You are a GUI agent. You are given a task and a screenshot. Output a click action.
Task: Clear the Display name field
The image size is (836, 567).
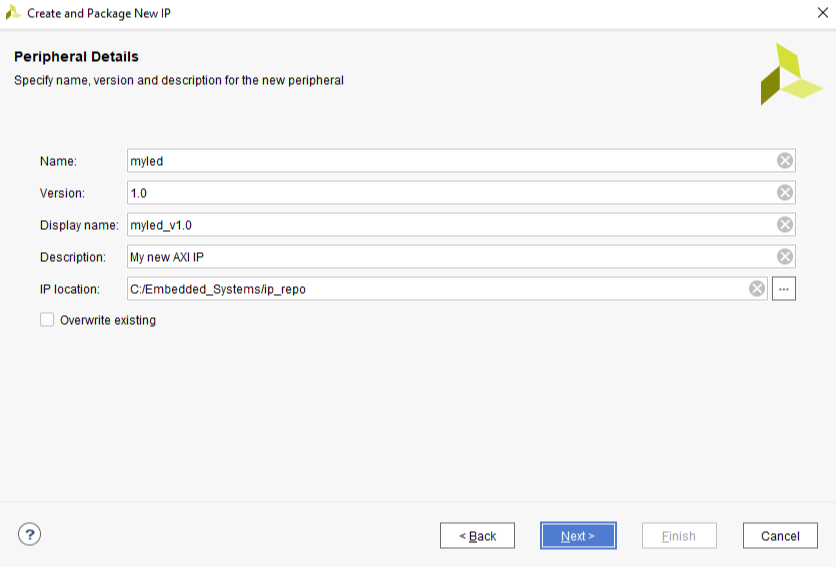pyautogui.click(x=785, y=225)
